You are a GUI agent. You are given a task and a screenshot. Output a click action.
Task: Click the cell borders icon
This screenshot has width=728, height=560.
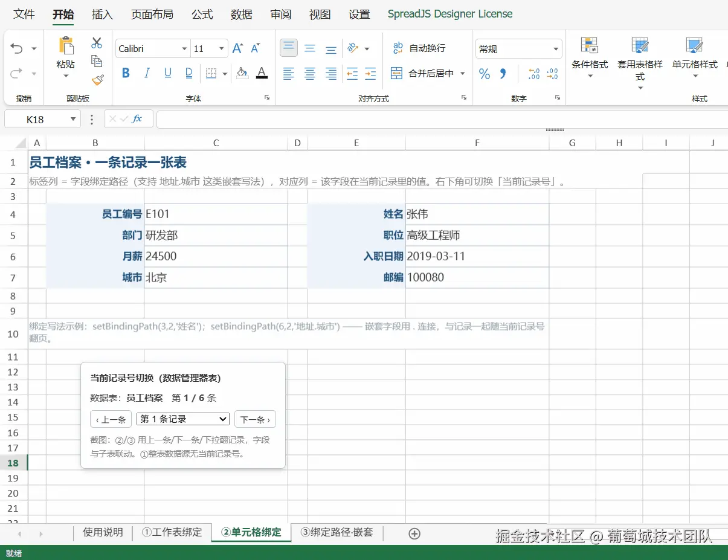point(211,73)
